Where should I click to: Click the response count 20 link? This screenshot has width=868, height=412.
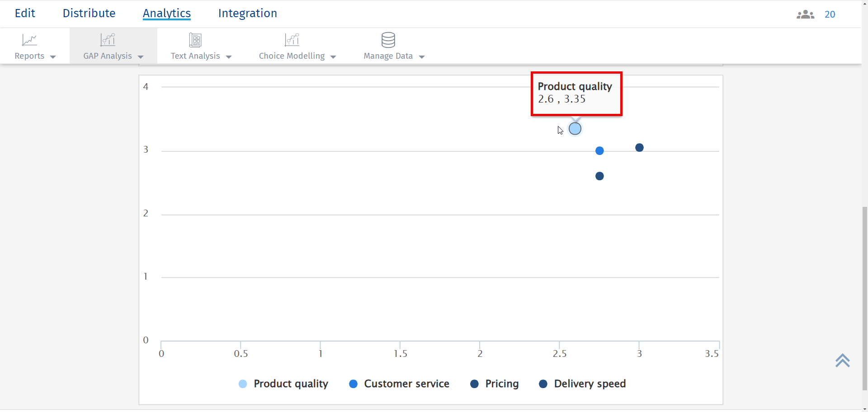tap(830, 14)
